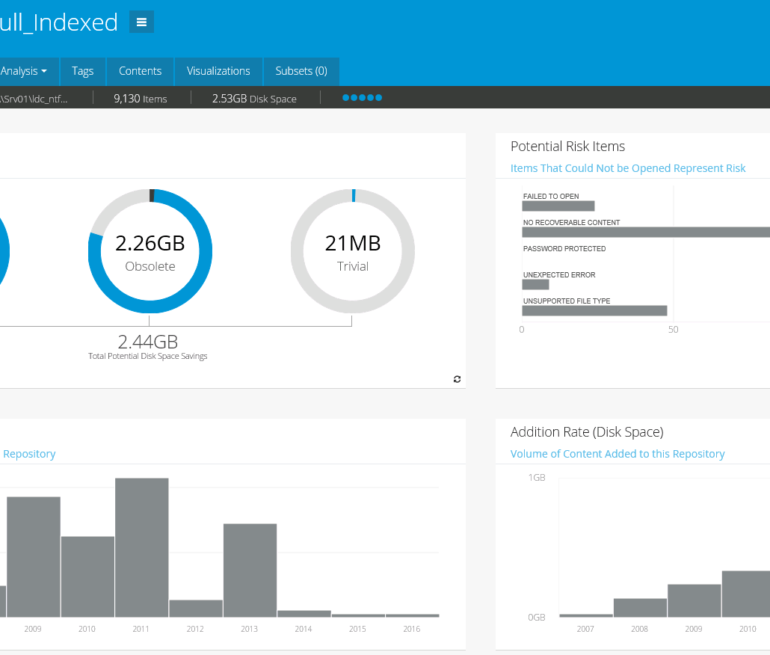Image resolution: width=770 pixels, height=655 pixels.
Task: Click the NO RECOVERABLE CONTENT bar
Action: click(646, 232)
